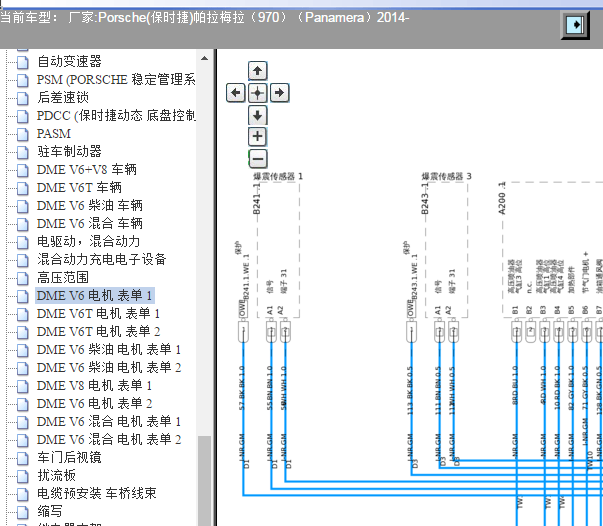Pan diagram up with the up arrow button

click(x=257, y=71)
